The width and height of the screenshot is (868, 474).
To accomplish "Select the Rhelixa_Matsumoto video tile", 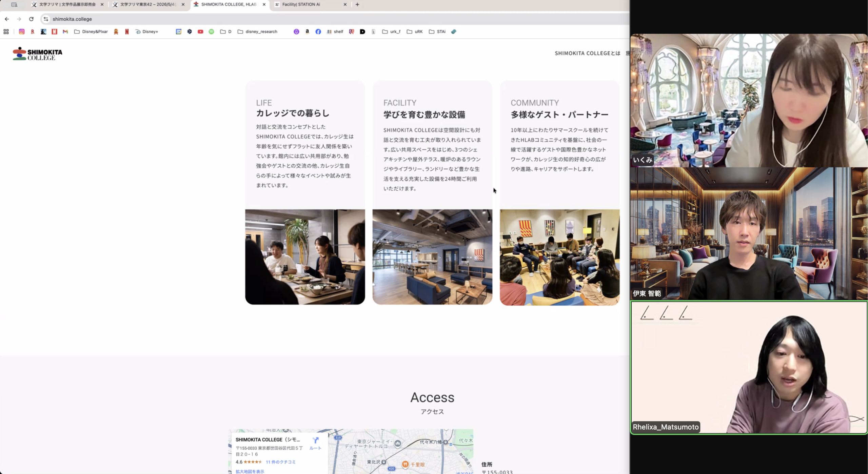I will pos(749,367).
